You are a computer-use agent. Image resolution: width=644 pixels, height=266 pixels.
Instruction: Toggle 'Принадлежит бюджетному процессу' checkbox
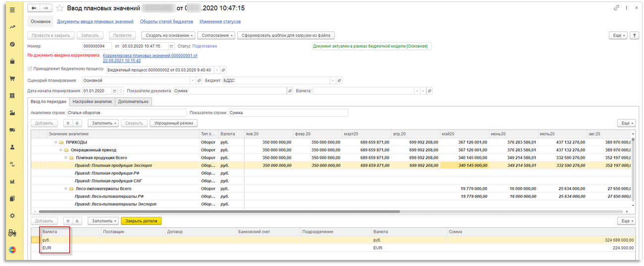(x=30, y=69)
